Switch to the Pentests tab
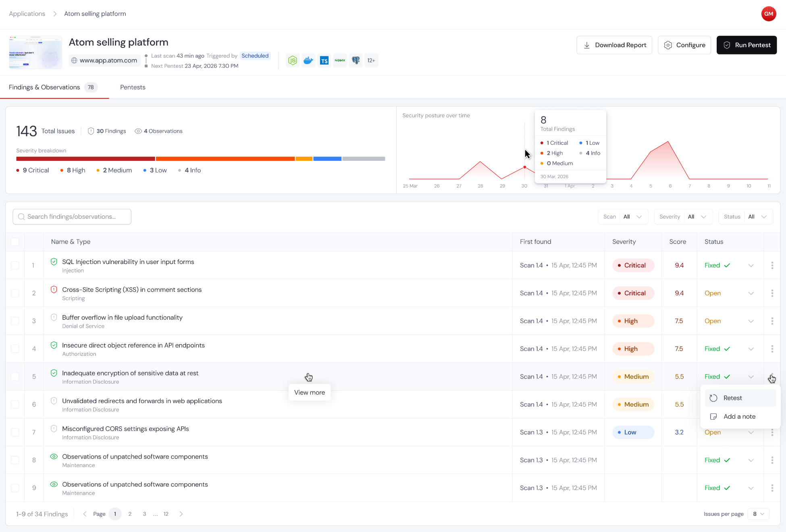The image size is (786, 532). [x=133, y=87]
